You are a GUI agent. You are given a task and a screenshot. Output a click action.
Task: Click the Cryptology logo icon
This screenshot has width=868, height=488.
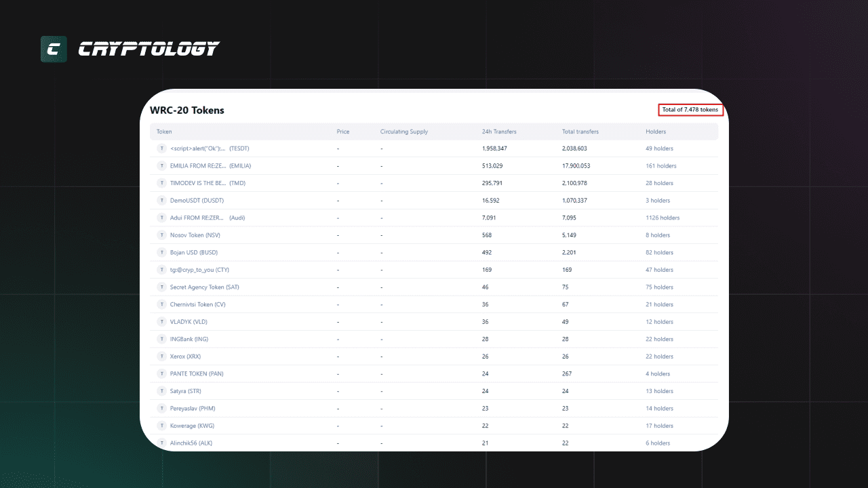coord(54,49)
